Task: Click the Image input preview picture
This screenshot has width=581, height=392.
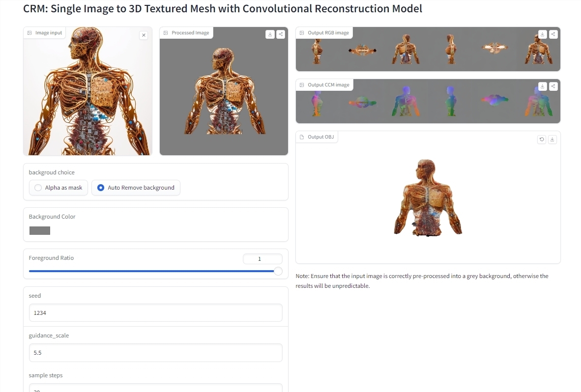Action: pos(88,91)
